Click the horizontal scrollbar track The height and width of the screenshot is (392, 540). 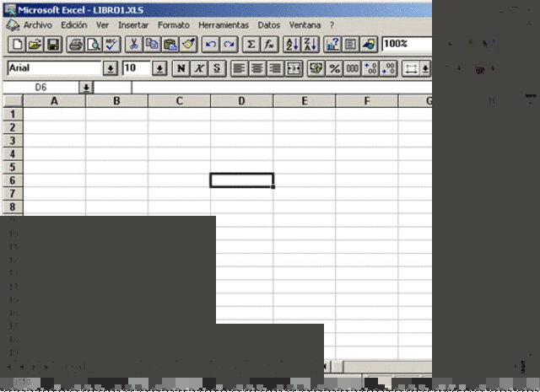tap(387, 367)
